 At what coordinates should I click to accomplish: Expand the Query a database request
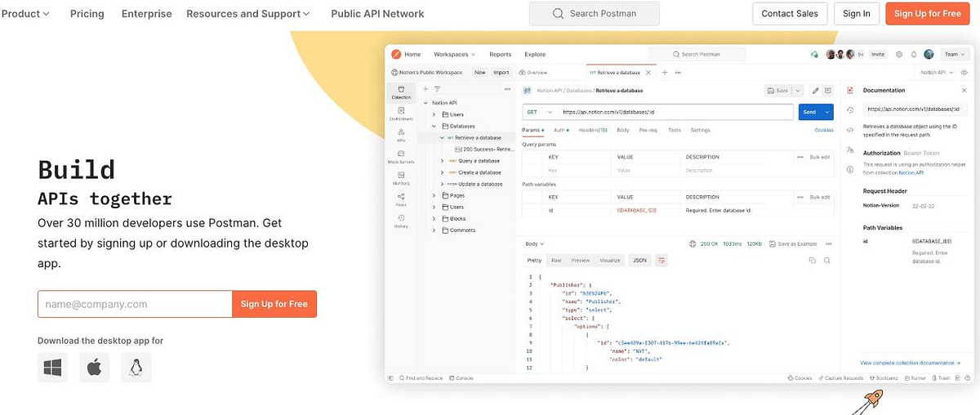[x=443, y=161]
